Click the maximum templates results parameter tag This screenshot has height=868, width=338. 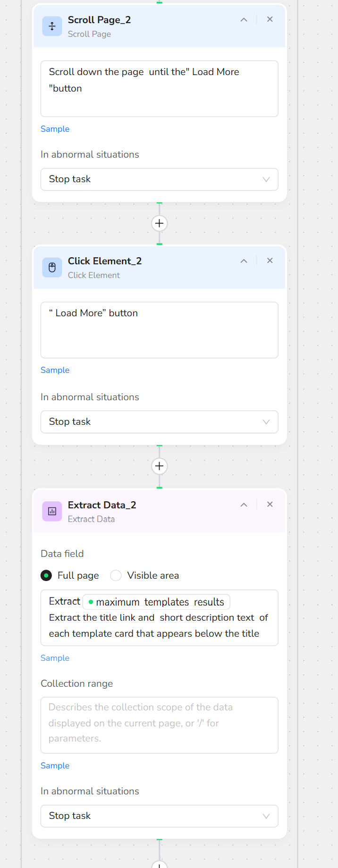click(x=156, y=602)
